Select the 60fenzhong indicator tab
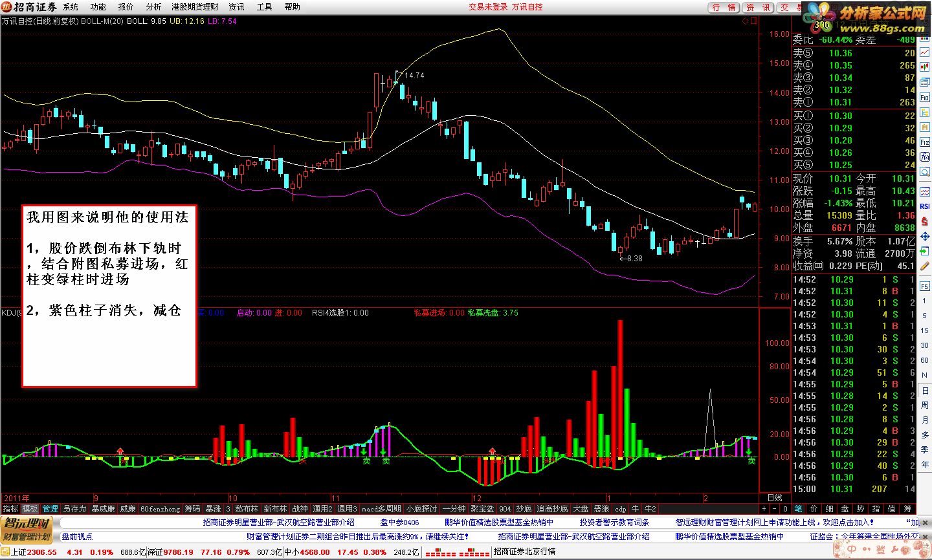Image resolution: width=932 pixels, height=560 pixels. pos(160,509)
